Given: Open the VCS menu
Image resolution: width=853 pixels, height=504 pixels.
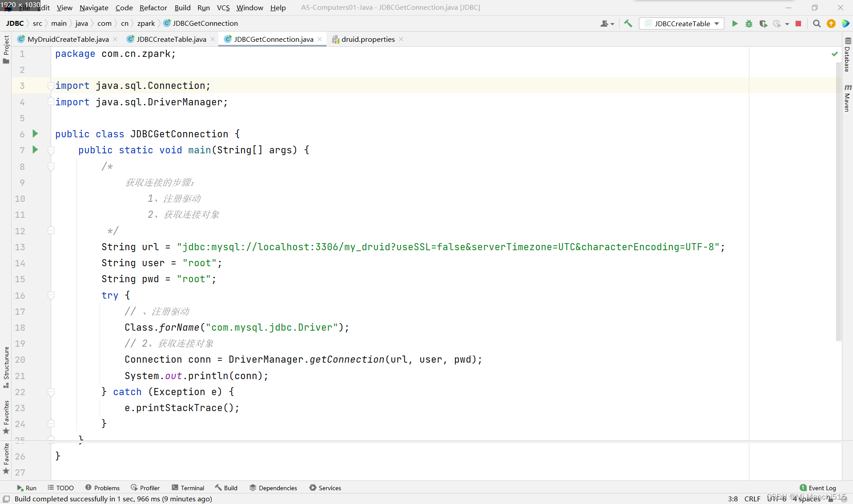Looking at the screenshot, I should pyautogui.click(x=223, y=8).
